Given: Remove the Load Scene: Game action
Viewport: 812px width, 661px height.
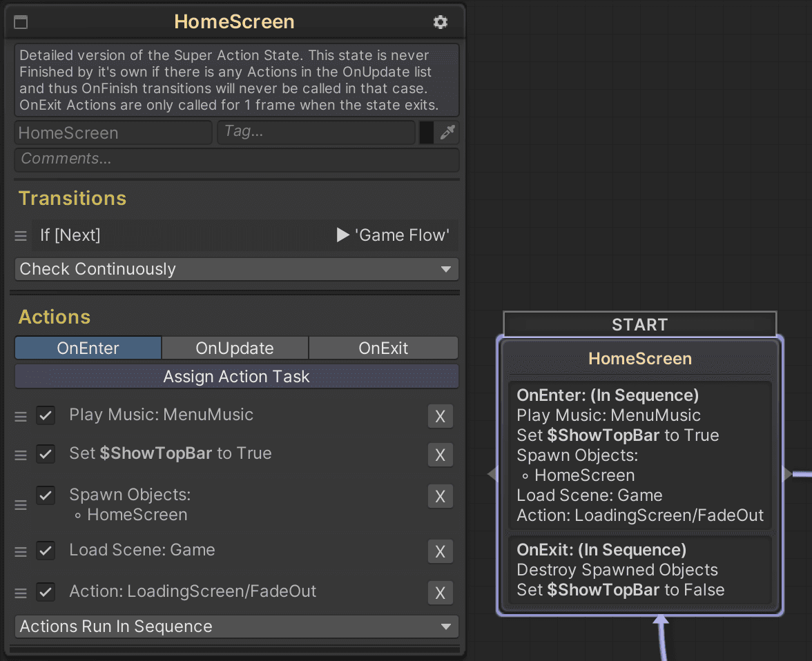Looking at the screenshot, I should pos(441,552).
